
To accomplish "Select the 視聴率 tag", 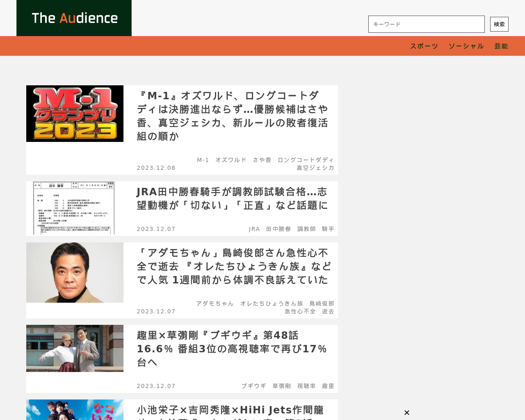I will pos(306,386).
